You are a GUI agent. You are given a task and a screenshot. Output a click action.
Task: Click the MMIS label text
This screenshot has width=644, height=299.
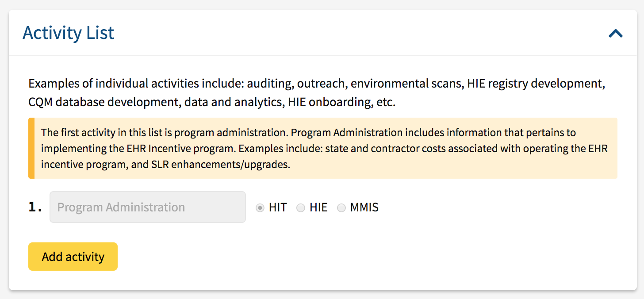point(365,207)
